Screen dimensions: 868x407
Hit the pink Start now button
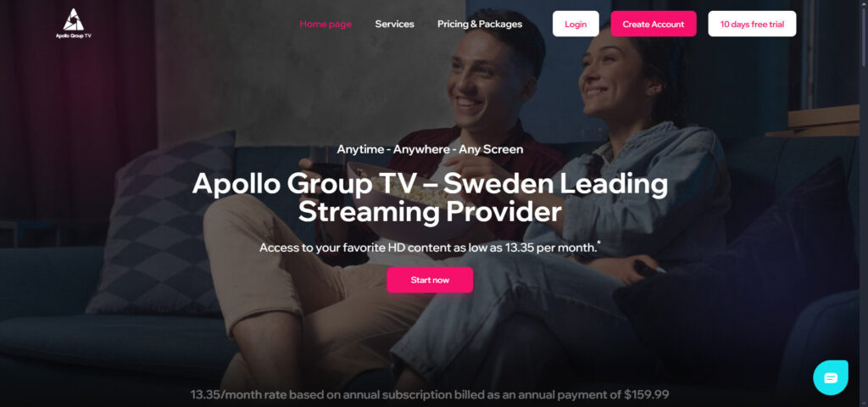tap(430, 280)
